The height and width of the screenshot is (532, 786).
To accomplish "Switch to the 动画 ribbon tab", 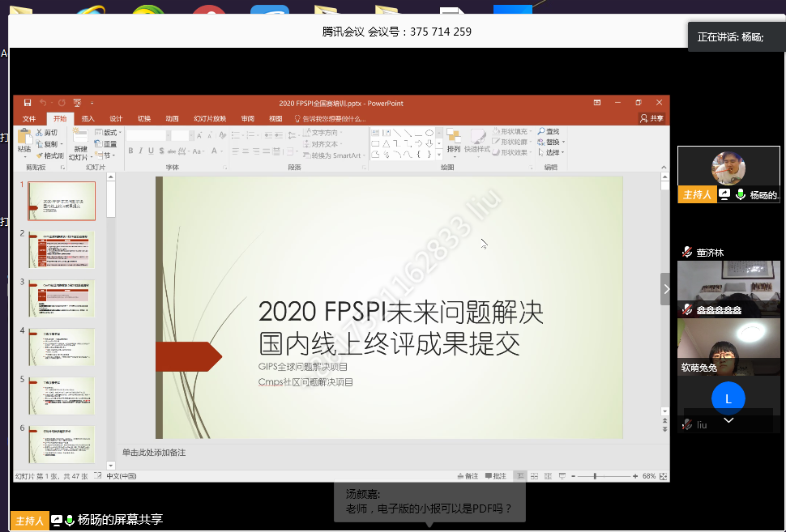I will coord(172,119).
